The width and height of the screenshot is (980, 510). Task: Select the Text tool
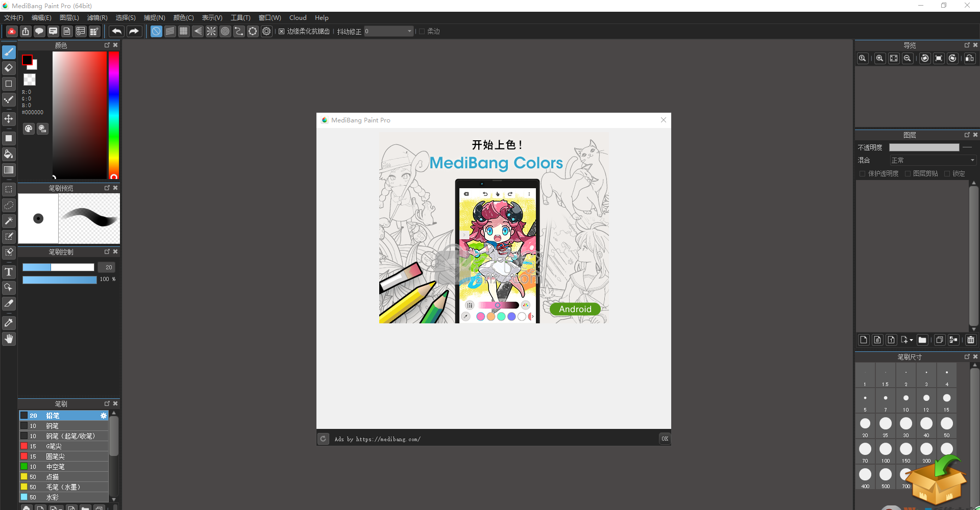(9, 272)
